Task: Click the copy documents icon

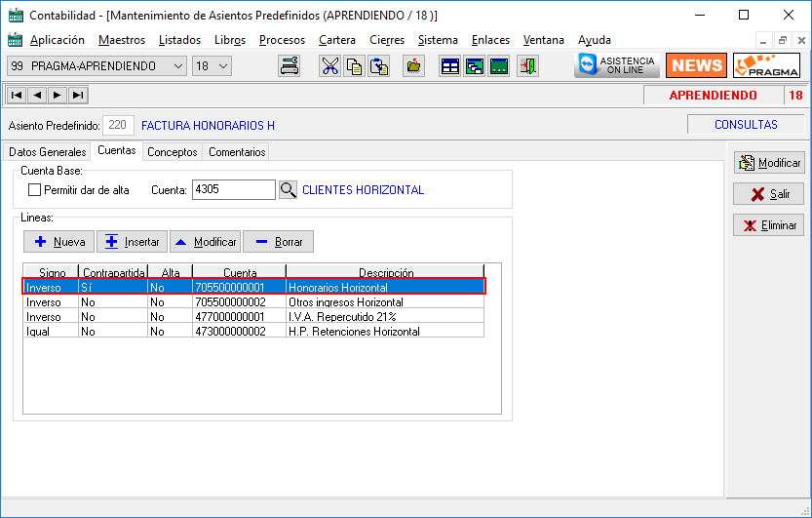Action: [x=355, y=66]
